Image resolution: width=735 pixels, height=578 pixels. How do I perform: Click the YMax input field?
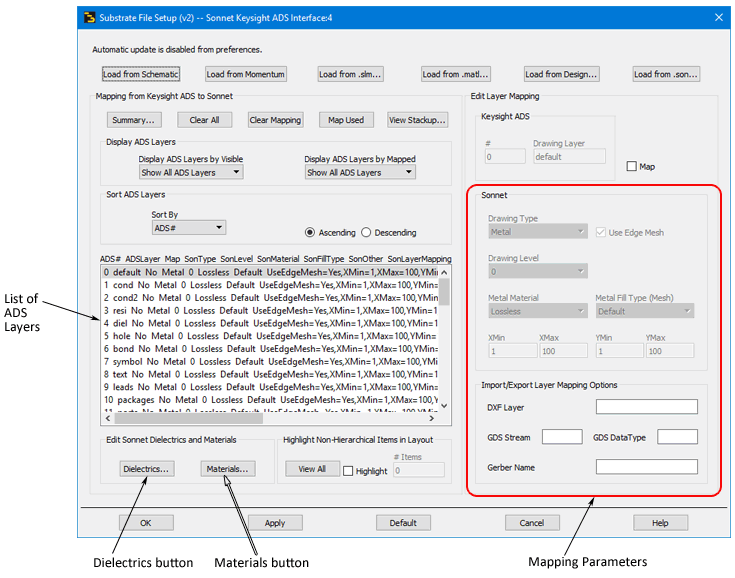[x=670, y=351]
